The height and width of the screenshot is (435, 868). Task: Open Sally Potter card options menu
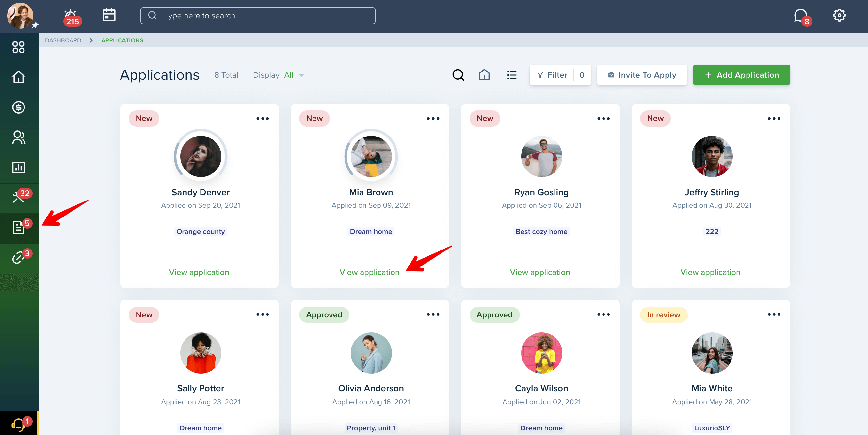(263, 314)
